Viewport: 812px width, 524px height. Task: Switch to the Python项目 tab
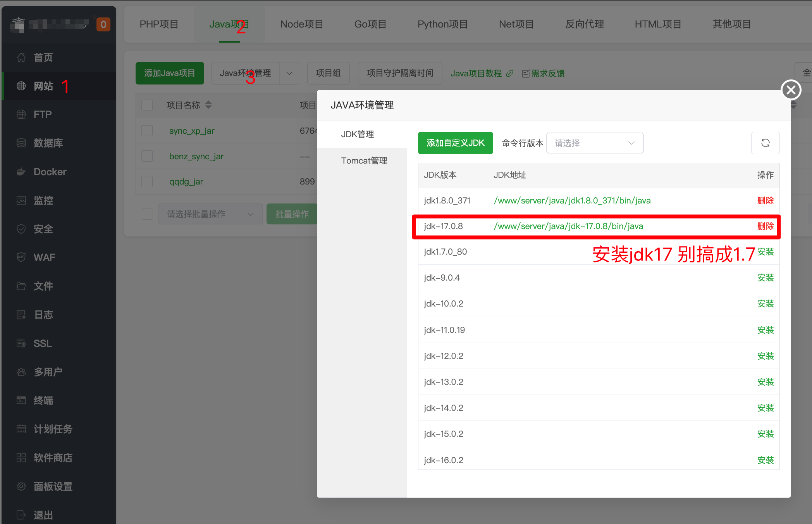[442, 24]
